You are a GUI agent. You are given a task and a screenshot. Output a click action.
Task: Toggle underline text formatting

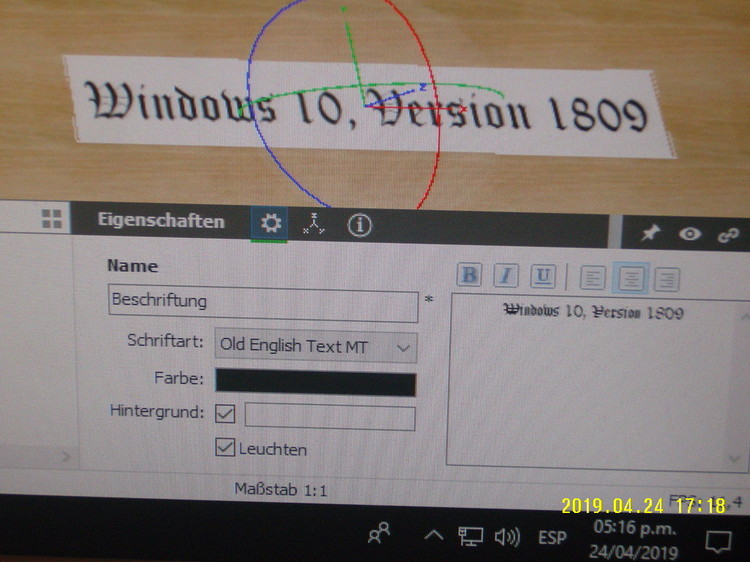pos(543,276)
